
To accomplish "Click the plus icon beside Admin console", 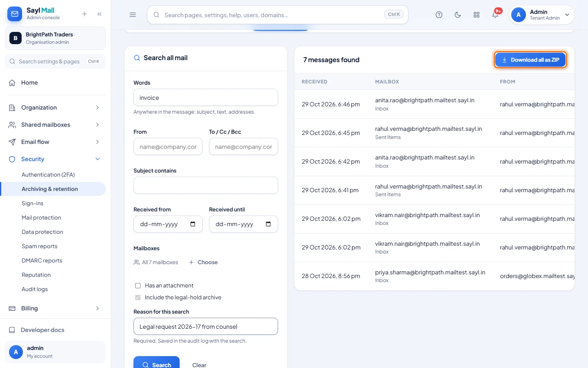I will [85, 14].
